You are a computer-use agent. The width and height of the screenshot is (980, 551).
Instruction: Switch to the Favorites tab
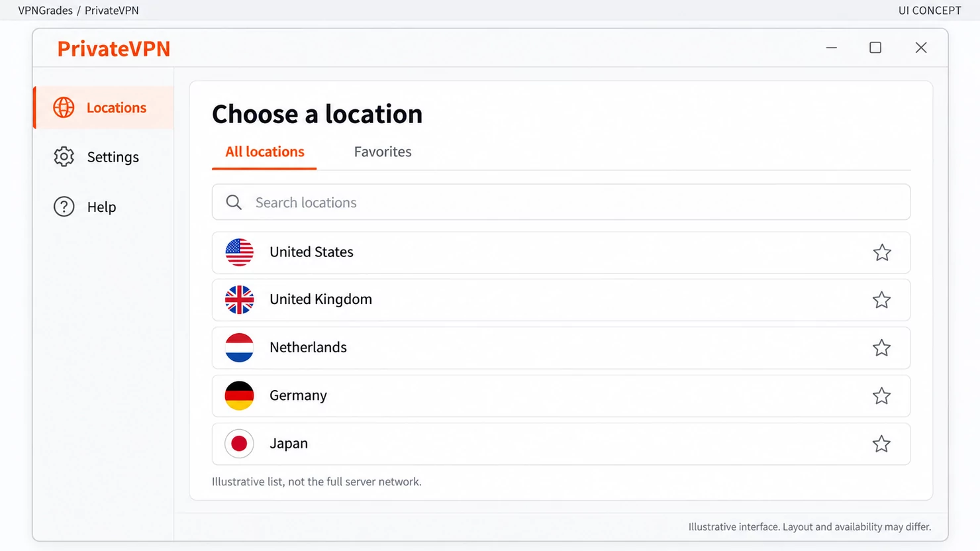pyautogui.click(x=383, y=152)
